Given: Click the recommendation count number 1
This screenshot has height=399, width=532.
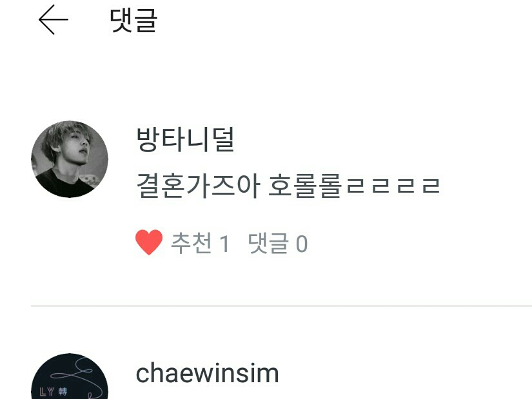Looking at the screenshot, I should (x=224, y=244).
